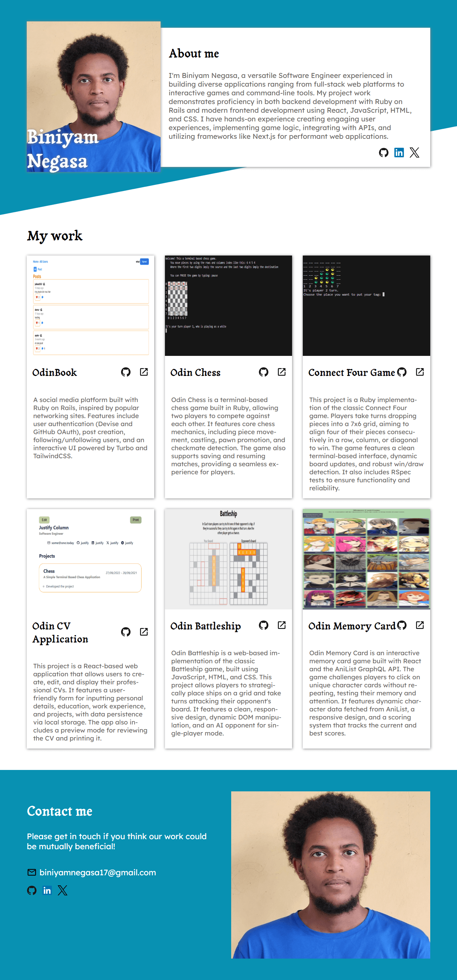Click X icon in Contact me section

[x=63, y=890]
